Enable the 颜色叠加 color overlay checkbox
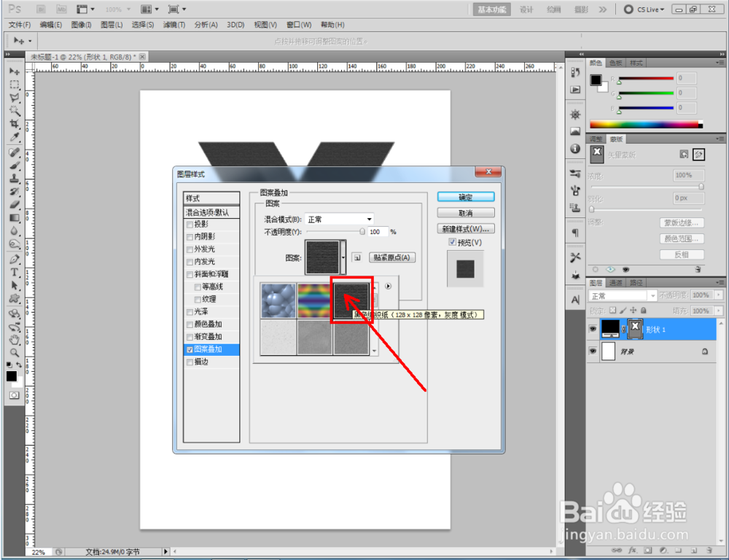The width and height of the screenshot is (729, 560). click(190, 324)
